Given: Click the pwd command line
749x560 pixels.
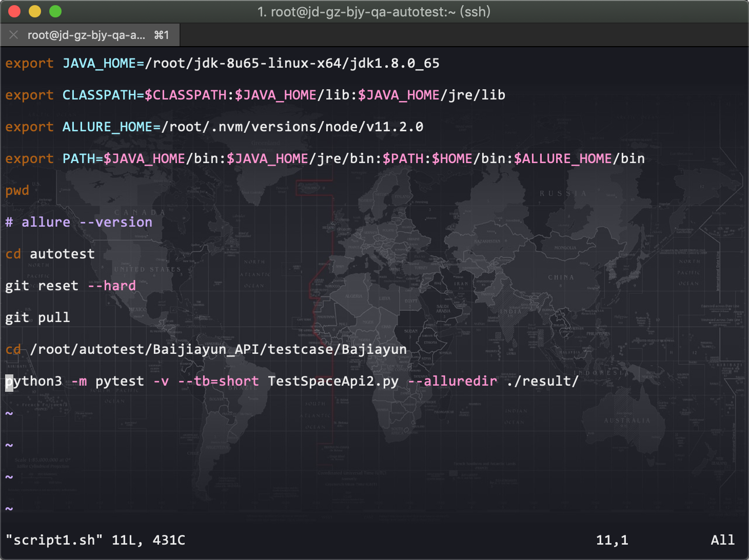Looking at the screenshot, I should pyautogui.click(x=17, y=191).
